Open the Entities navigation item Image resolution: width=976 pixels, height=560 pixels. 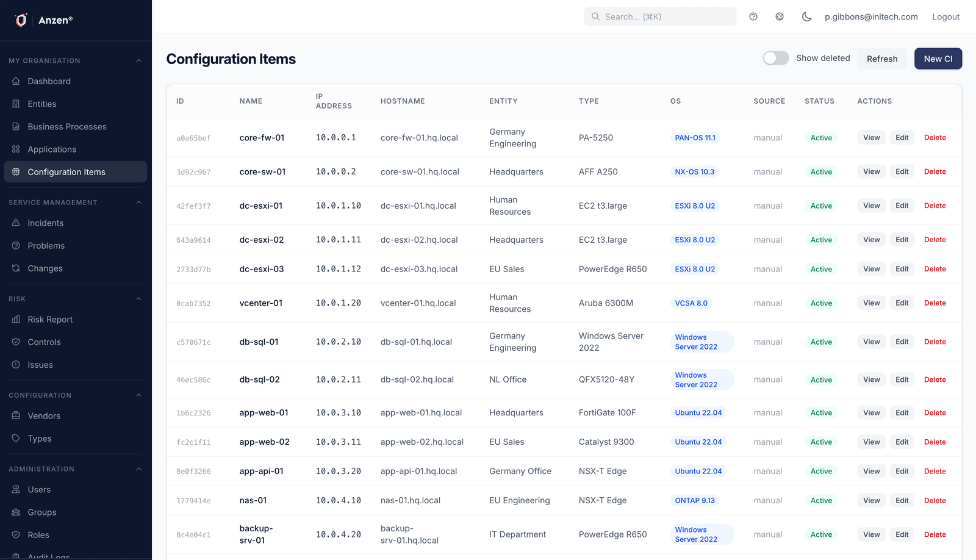(41, 104)
